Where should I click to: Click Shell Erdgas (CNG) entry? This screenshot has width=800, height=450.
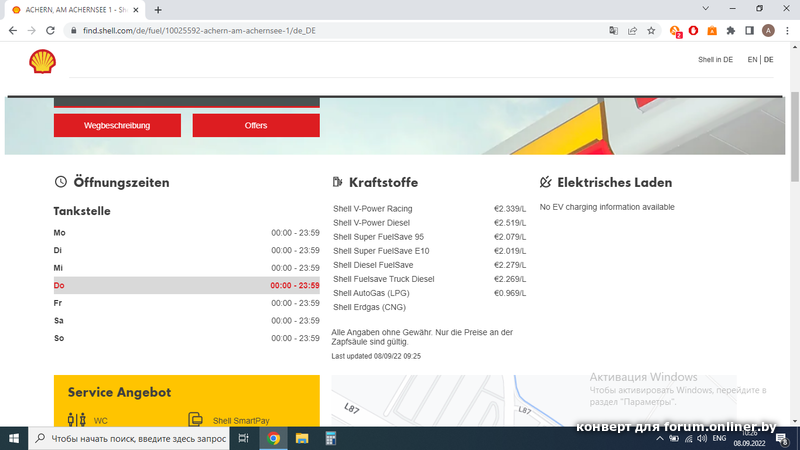[369, 307]
